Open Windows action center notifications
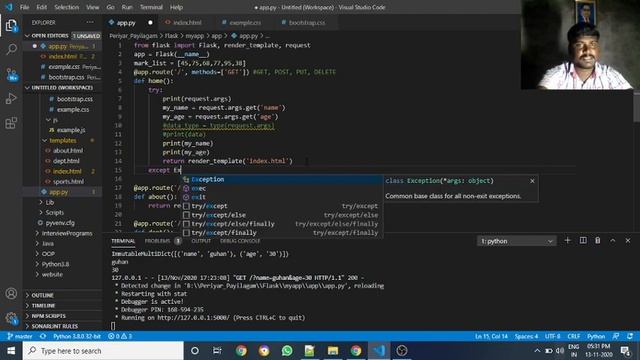This screenshot has width=640, height=360. coord(625,351)
